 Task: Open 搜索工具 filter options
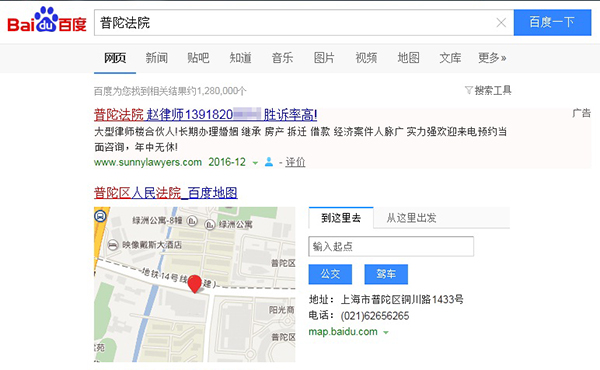point(493,90)
